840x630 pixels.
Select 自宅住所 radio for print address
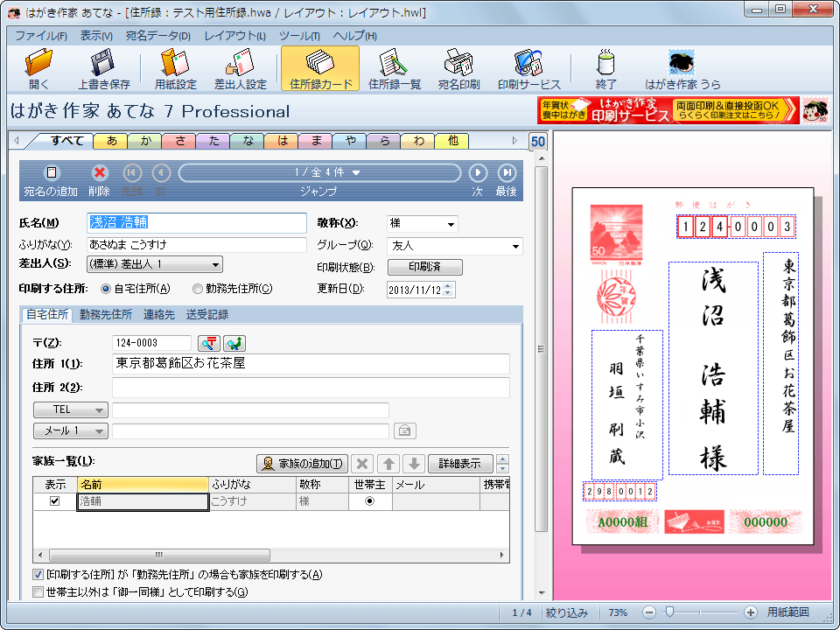(106, 289)
